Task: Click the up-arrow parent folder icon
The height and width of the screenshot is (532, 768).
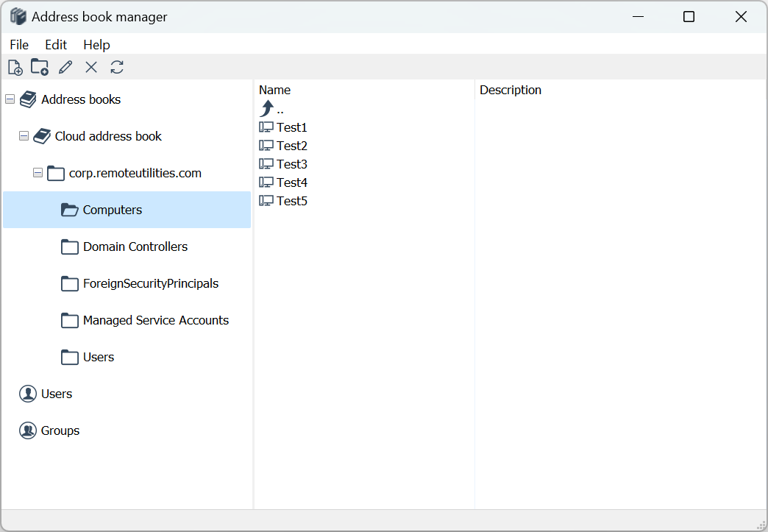Action: [x=266, y=109]
